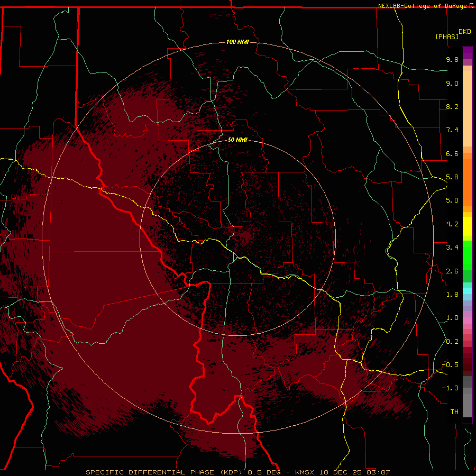Click the TH threshold label

454,412
